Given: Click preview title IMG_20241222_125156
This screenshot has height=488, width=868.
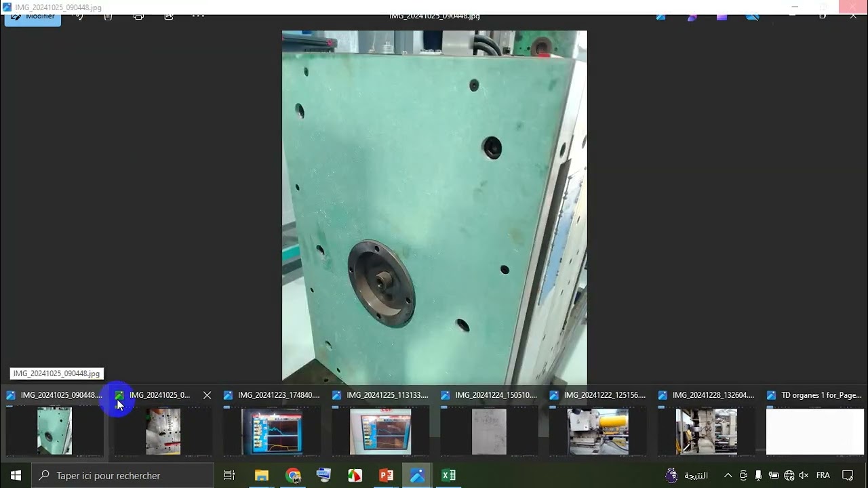Looking at the screenshot, I should [x=605, y=395].
